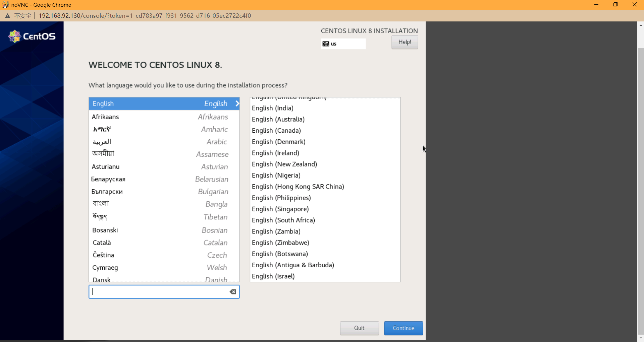Screen dimensions: 644x342
Task: Choose English (Denmark) locale
Action: click(325, 142)
